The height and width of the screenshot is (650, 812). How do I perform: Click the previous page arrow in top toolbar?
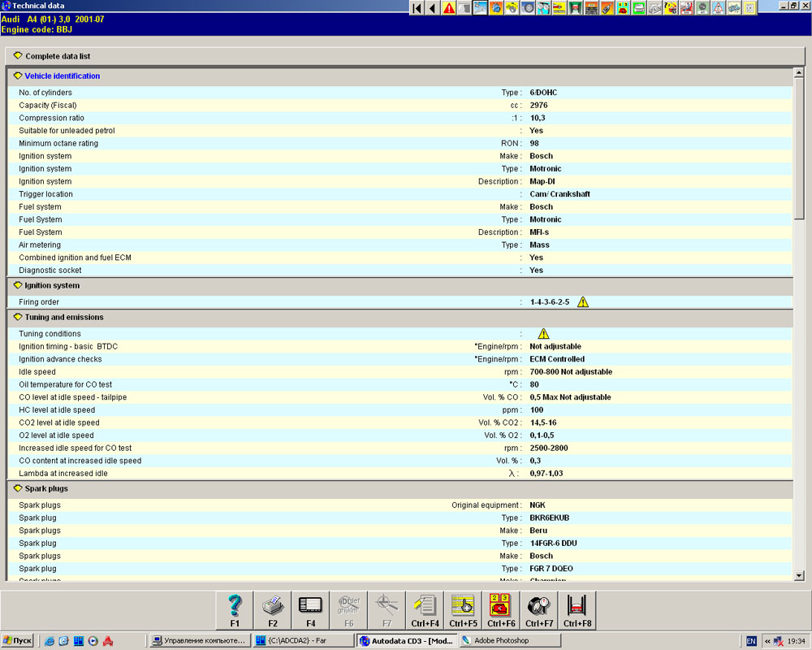pos(432,8)
